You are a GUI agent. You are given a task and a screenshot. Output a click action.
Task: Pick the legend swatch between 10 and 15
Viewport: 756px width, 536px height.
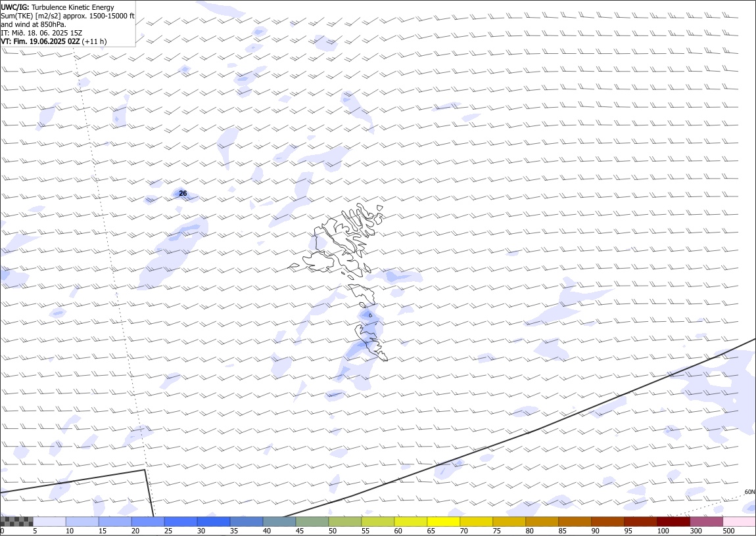(x=82, y=522)
